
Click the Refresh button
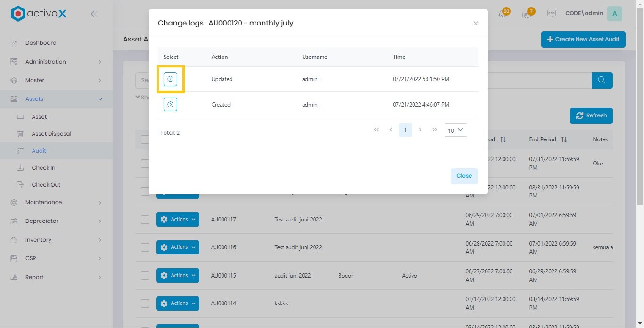click(x=591, y=115)
